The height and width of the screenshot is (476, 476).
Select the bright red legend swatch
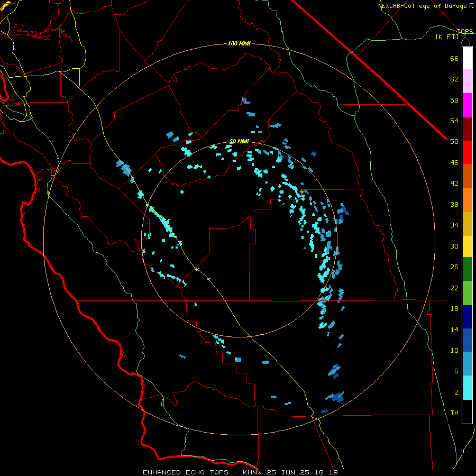click(467, 152)
